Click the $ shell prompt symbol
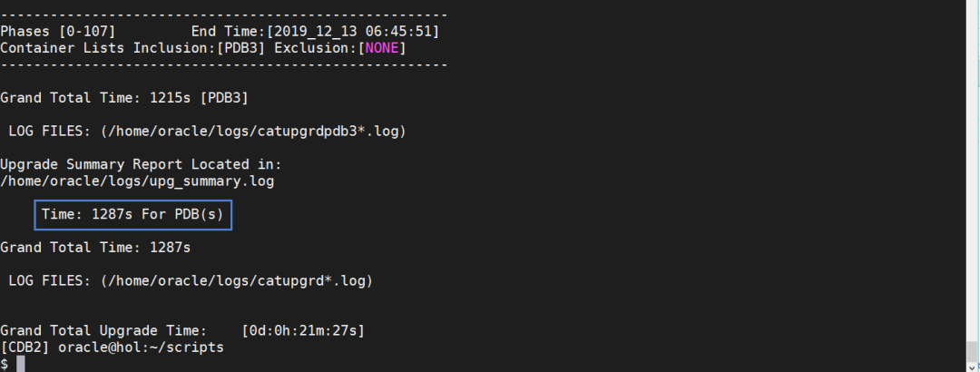Viewport: 980px width, 372px height. tap(5, 364)
